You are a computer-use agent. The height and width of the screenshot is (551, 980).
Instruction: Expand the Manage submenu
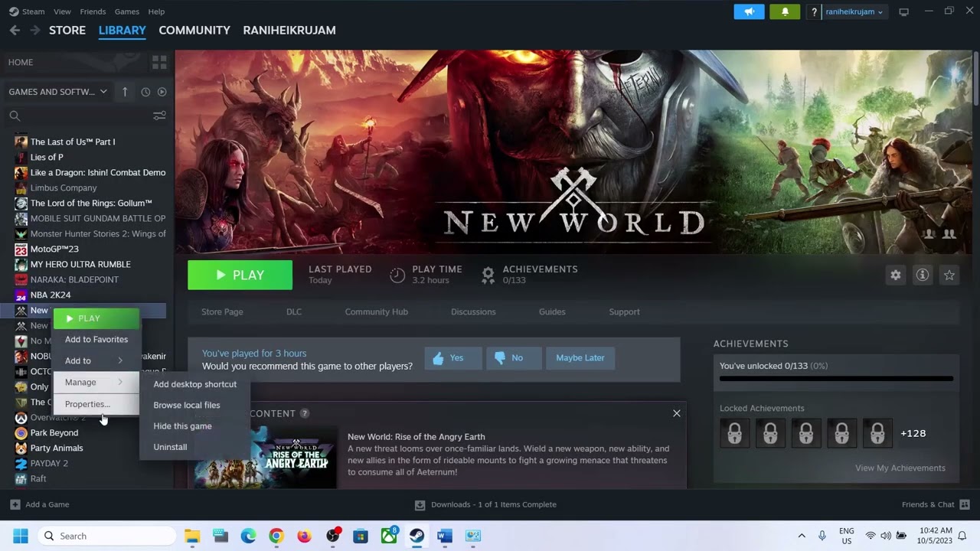pos(96,382)
